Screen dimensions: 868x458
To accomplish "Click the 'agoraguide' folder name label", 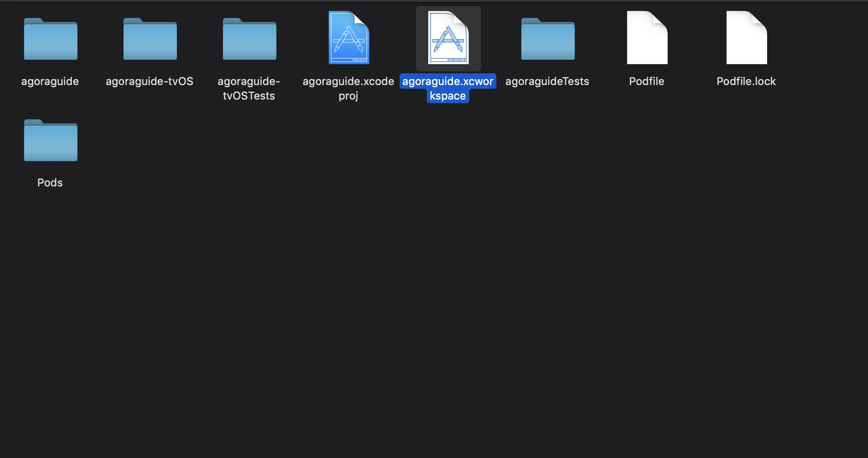I will click(x=50, y=81).
